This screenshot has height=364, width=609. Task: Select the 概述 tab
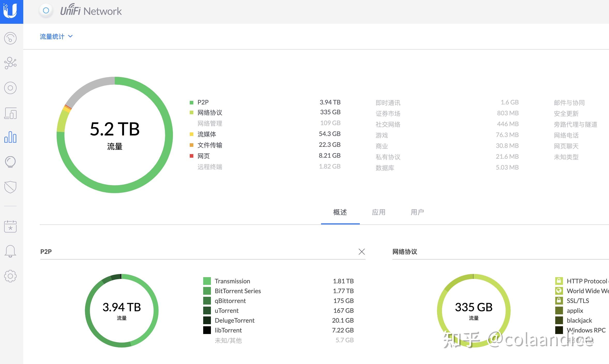pos(340,212)
